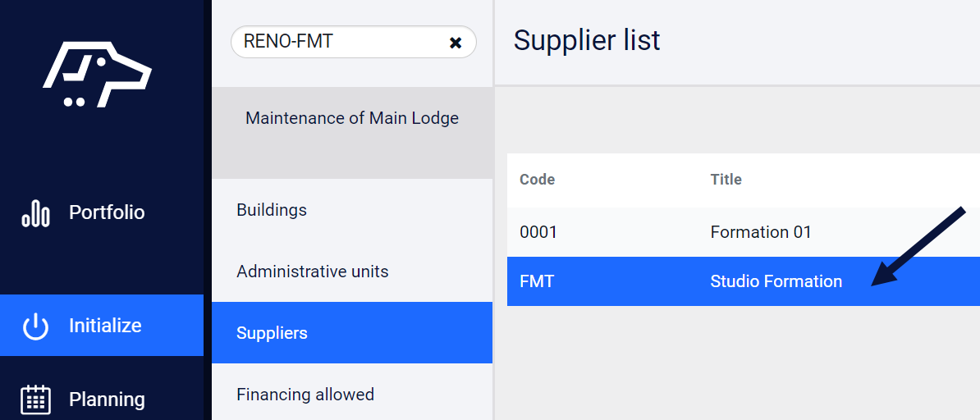Click the Portfolio bar chart icon
The width and height of the screenshot is (980, 420).
pos(35,213)
